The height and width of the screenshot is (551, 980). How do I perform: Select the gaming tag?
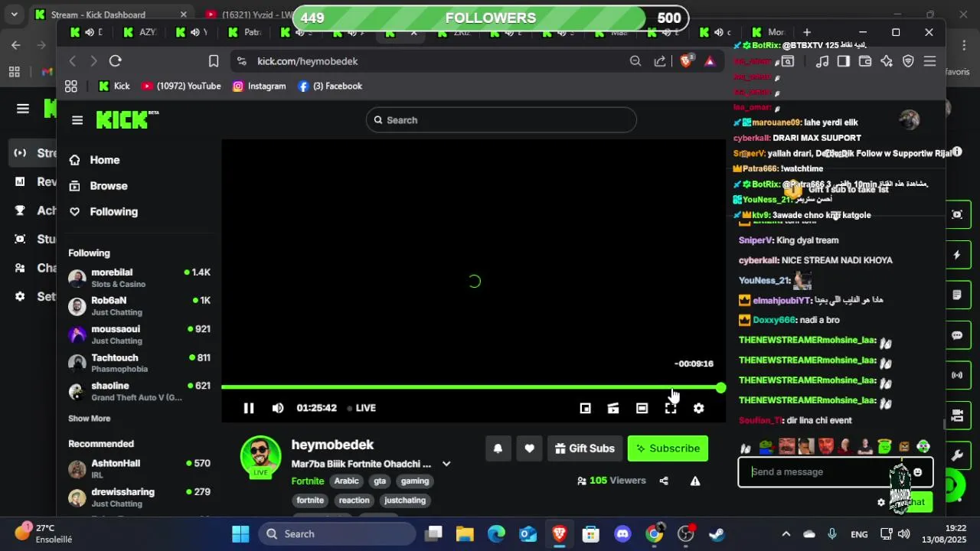(415, 481)
